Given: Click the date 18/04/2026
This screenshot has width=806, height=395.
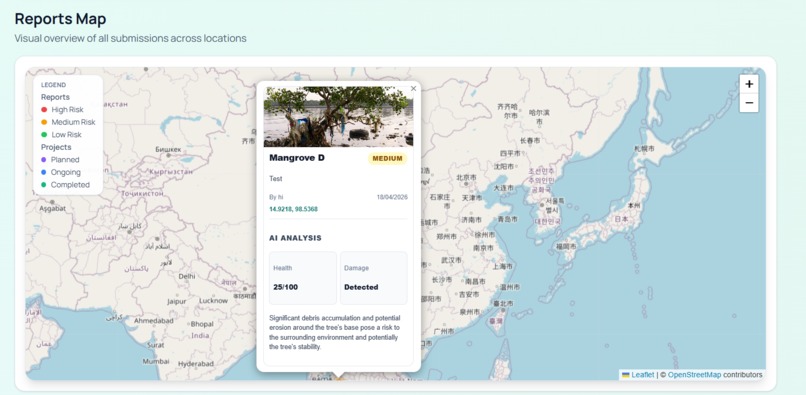Looking at the screenshot, I should [x=392, y=197].
